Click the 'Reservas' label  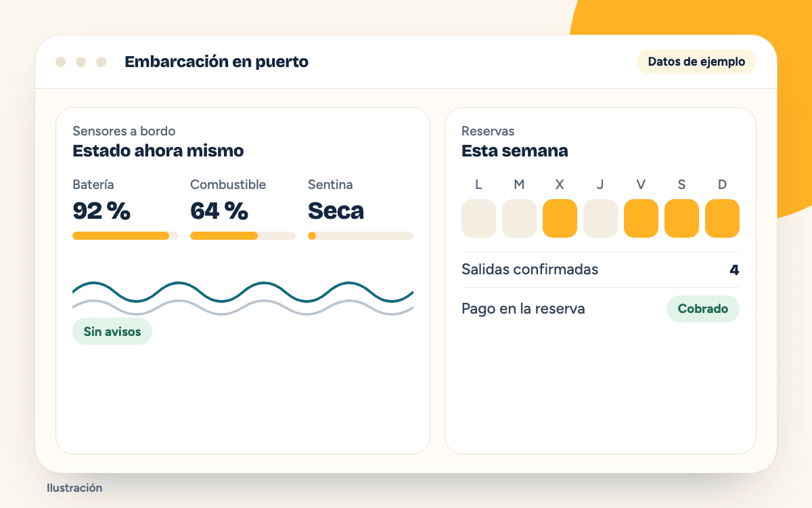pos(488,131)
